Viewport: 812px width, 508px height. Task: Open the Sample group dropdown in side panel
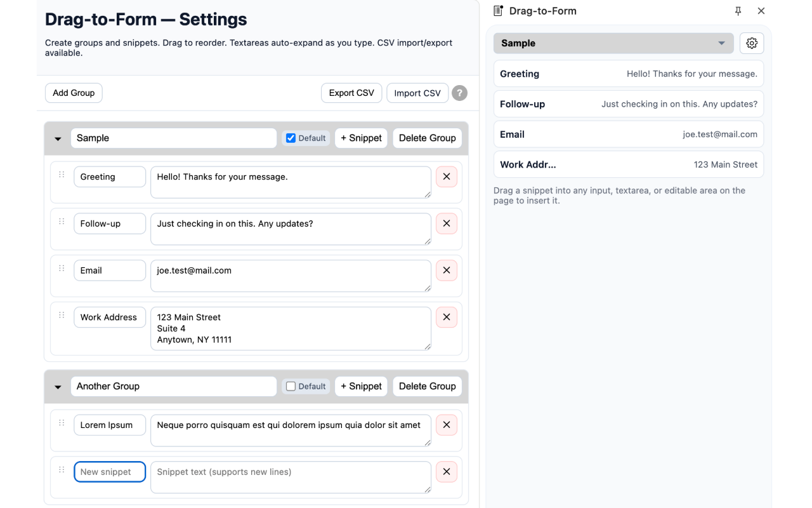(x=613, y=43)
